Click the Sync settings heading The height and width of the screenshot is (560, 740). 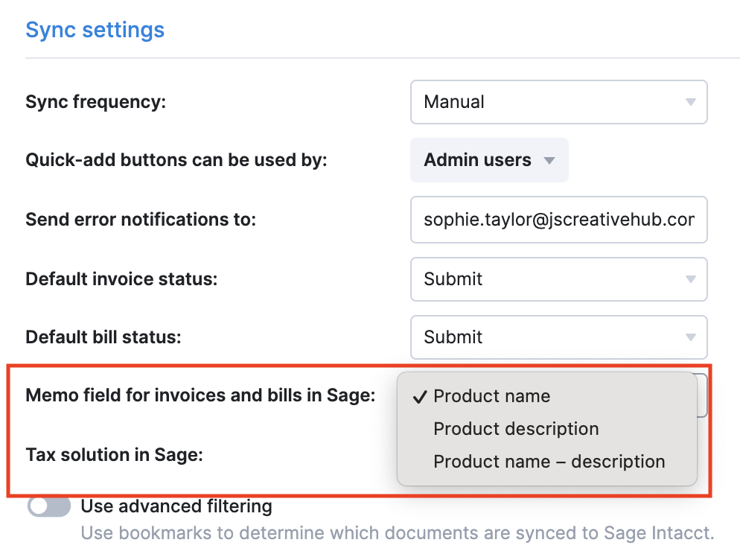[x=95, y=30]
